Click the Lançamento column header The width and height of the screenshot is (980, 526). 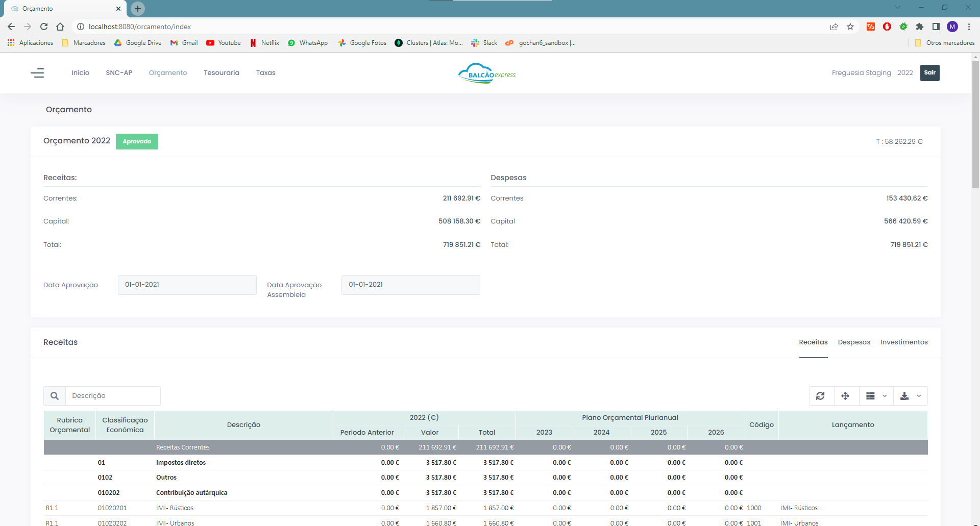(x=853, y=425)
